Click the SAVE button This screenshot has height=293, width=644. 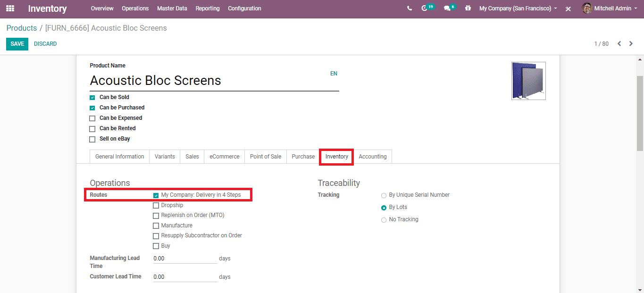(17, 44)
